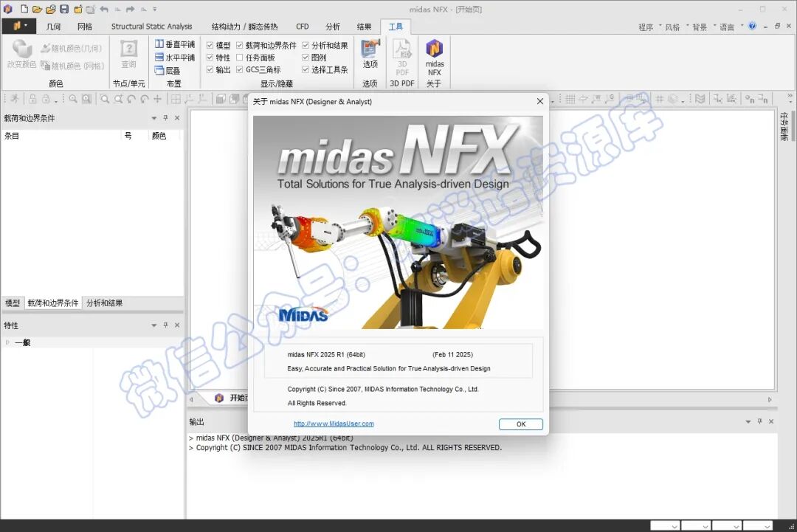Image resolution: width=797 pixels, height=532 pixels.
Task: Click the Redo arrow icon
Action: 131,9
